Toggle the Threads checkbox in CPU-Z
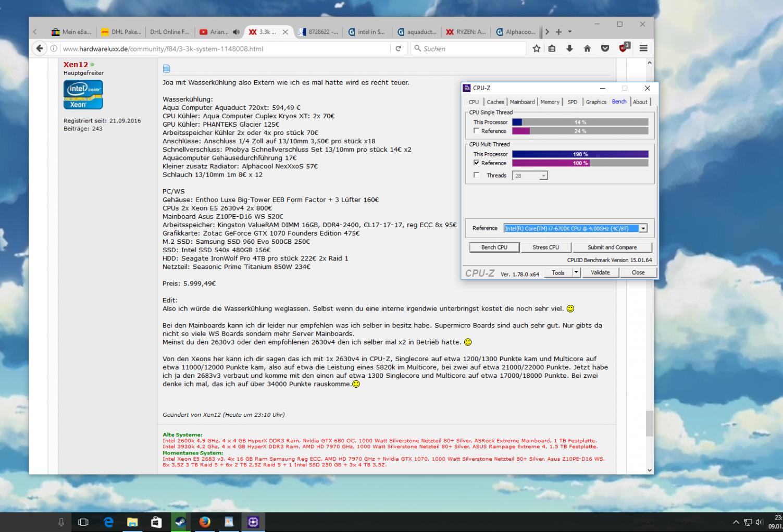Viewport: 783px width, 532px height. pyautogui.click(x=476, y=175)
